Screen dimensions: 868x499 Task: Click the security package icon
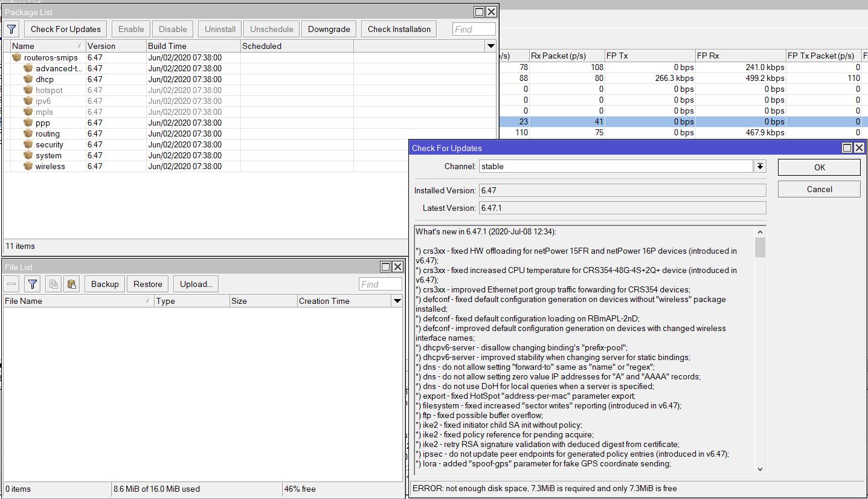[28, 144]
